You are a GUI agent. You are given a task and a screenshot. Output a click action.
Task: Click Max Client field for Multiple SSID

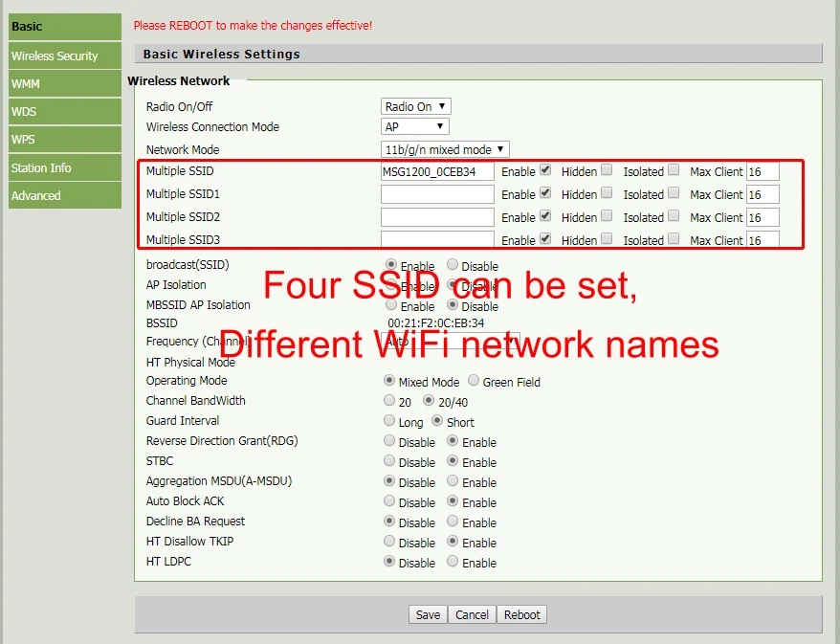tap(763, 171)
